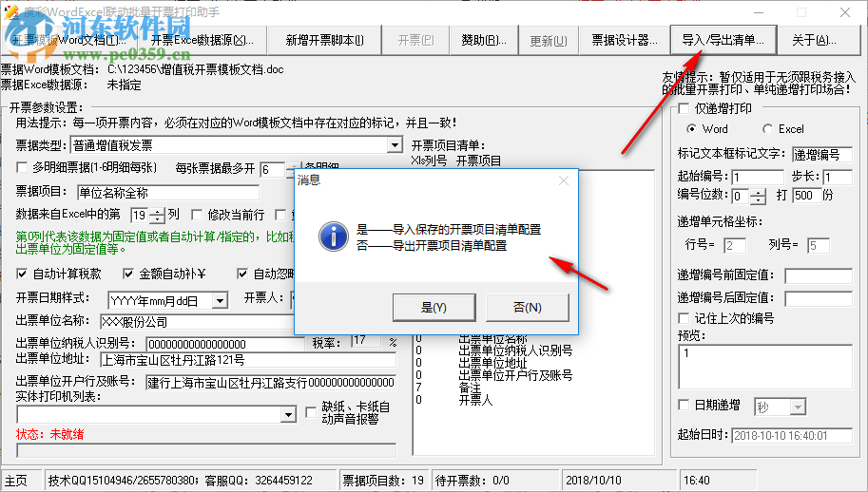Toggle 多明细票据 checkbox

22,167
